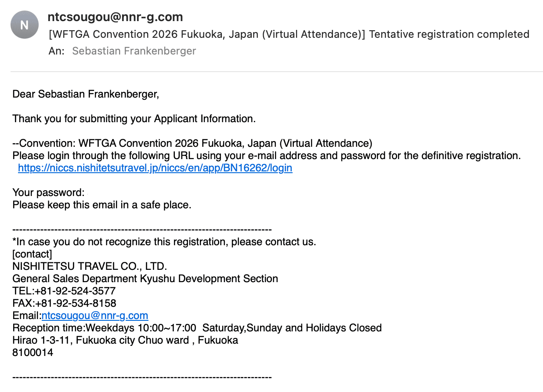The image size is (543, 392).
Task: Click the Hirao 1-3-11 Fukuoka address line
Action: pyautogui.click(x=125, y=340)
